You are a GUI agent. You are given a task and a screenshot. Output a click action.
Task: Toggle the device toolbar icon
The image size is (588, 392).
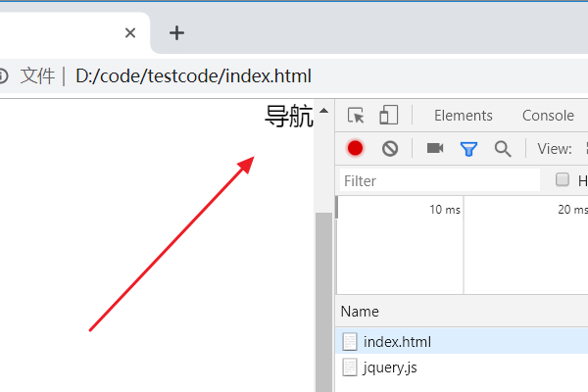click(x=388, y=115)
